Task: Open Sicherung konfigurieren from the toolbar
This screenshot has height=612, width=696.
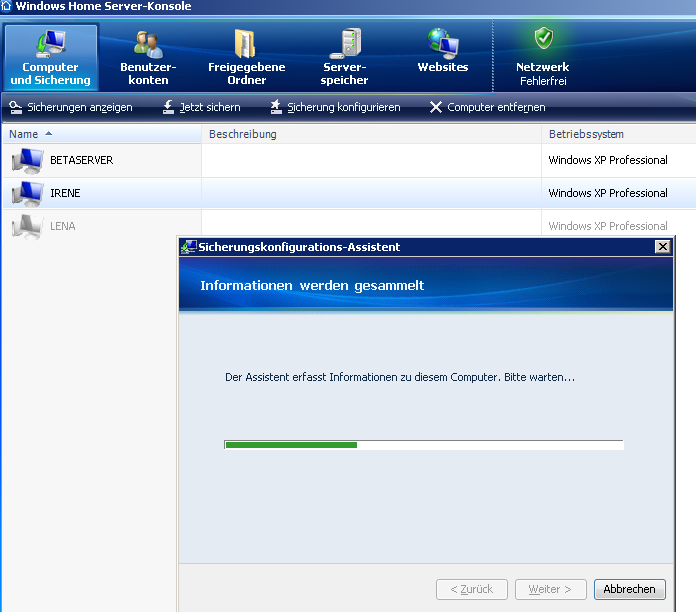Action: [x=336, y=107]
